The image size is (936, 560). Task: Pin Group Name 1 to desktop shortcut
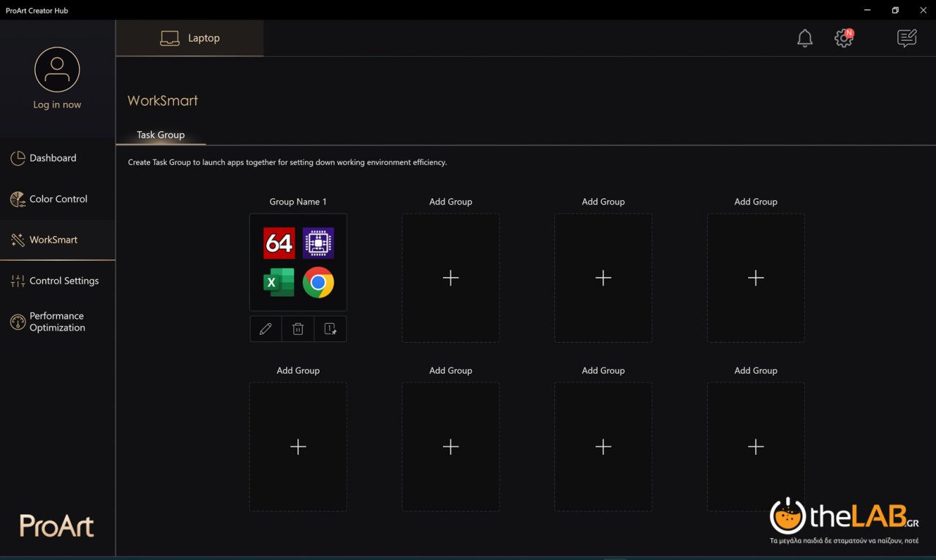[330, 328]
